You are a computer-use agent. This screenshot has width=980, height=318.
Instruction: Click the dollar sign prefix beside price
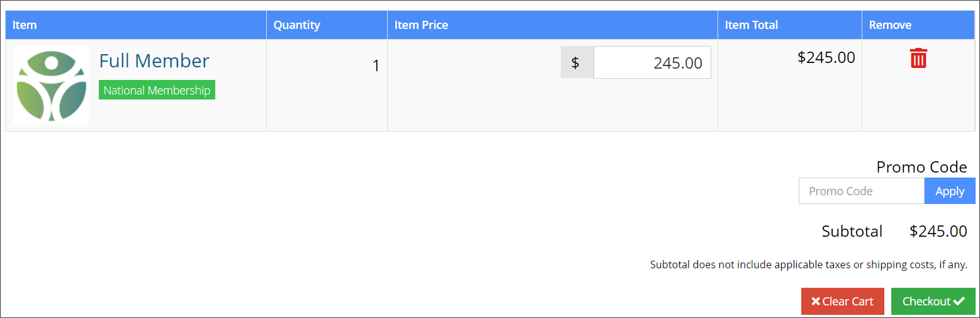[x=575, y=63]
